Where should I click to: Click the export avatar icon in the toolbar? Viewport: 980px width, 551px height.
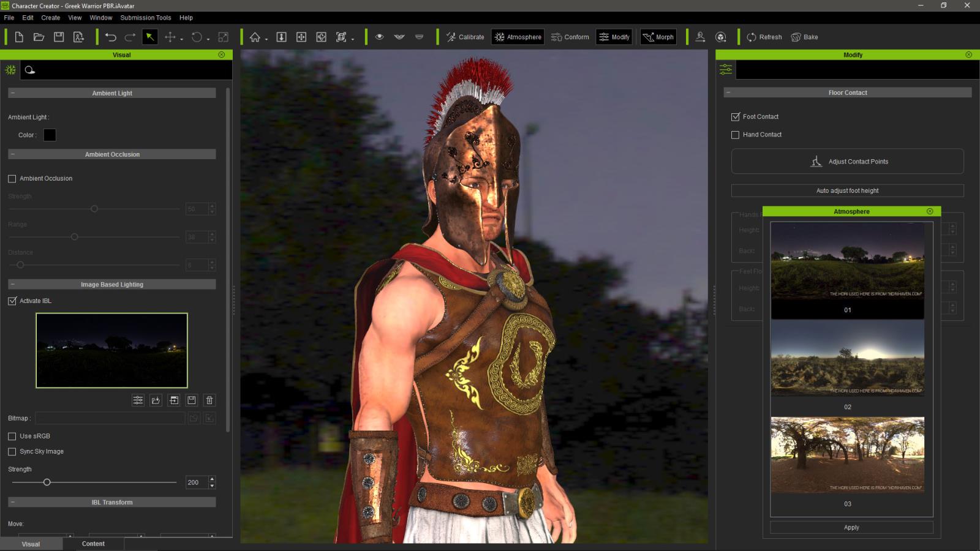[78, 37]
